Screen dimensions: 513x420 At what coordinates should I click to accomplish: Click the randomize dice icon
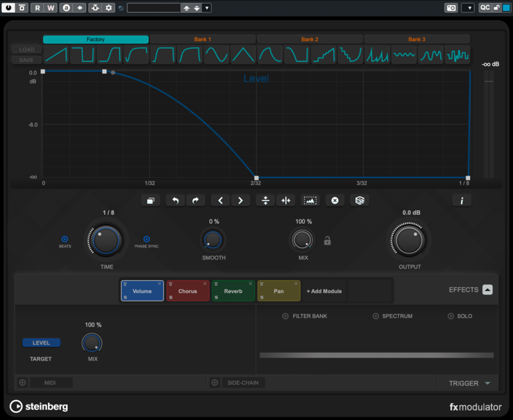[x=359, y=201]
